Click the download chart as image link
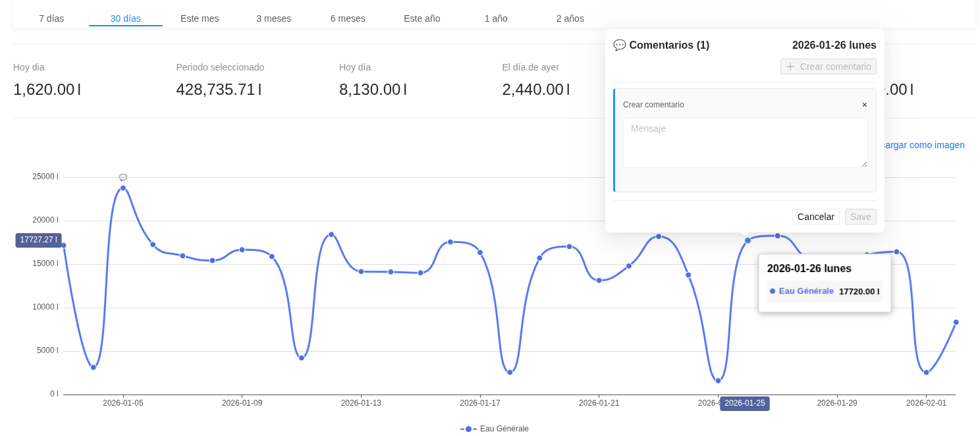Viewport: 980px width, 436px height. (x=922, y=145)
